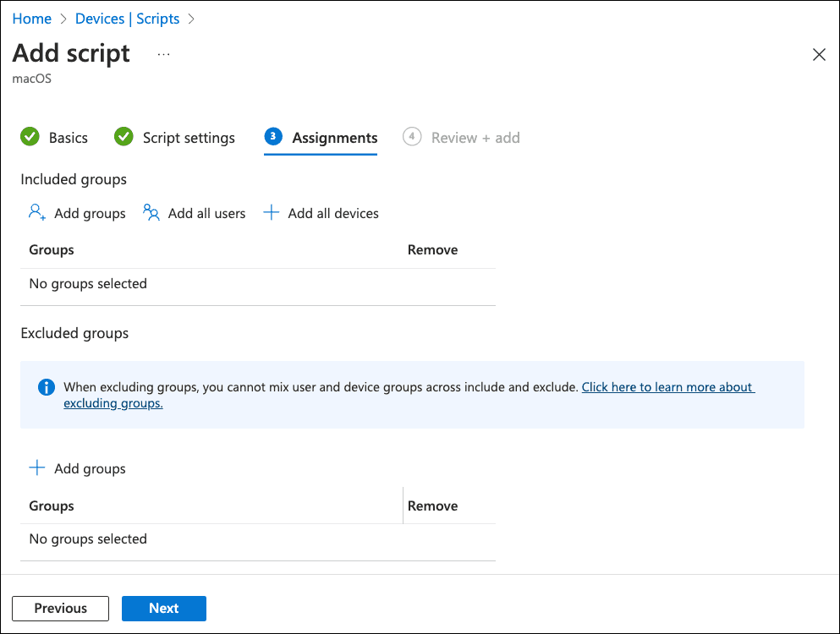
Task: Close the Add script pane
Action: pyautogui.click(x=818, y=54)
